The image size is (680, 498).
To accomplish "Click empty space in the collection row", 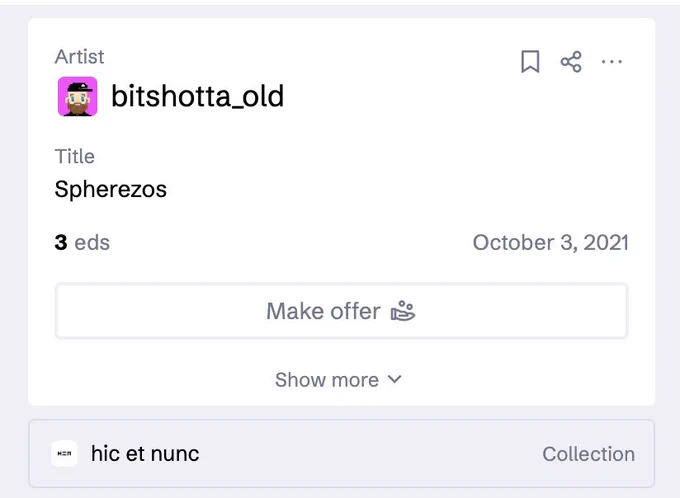I will click(x=369, y=454).
